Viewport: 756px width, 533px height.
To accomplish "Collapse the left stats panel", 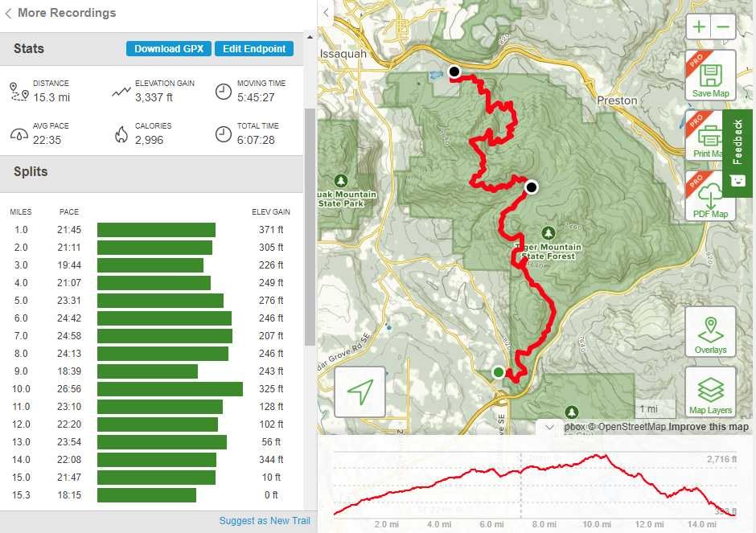I will point(326,13).
